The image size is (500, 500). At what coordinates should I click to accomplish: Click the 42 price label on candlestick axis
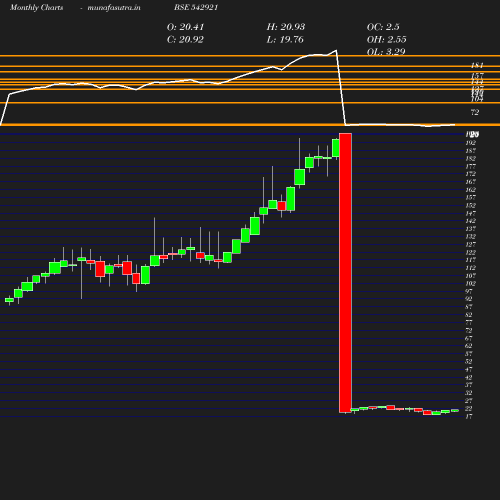point(469,377)
